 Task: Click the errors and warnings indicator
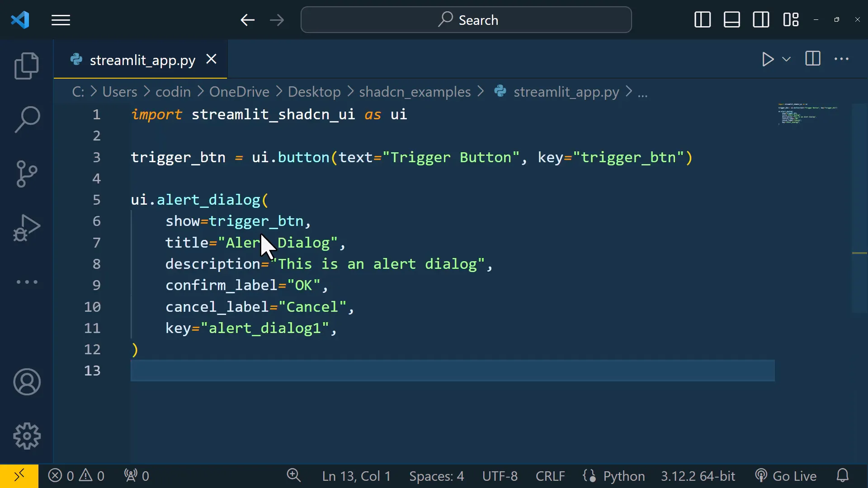pos(75,475)
